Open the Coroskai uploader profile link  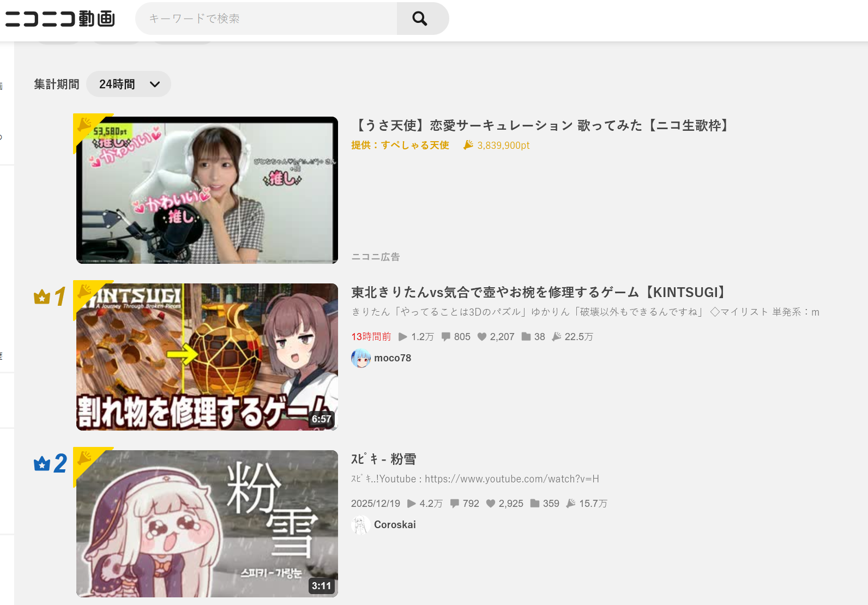[395, 525]
